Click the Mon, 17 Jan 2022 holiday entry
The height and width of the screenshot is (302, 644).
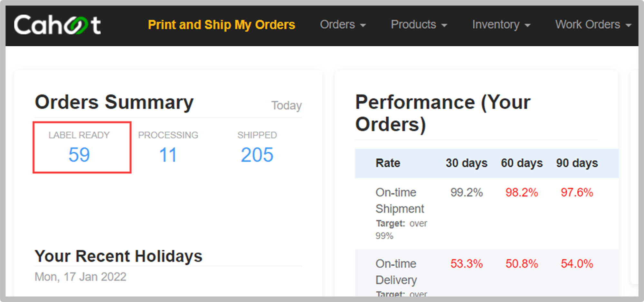pos(80,277)
